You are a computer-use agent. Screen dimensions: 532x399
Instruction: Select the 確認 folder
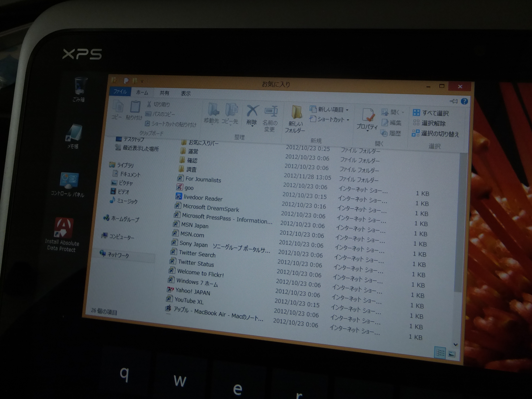[188, 160]
